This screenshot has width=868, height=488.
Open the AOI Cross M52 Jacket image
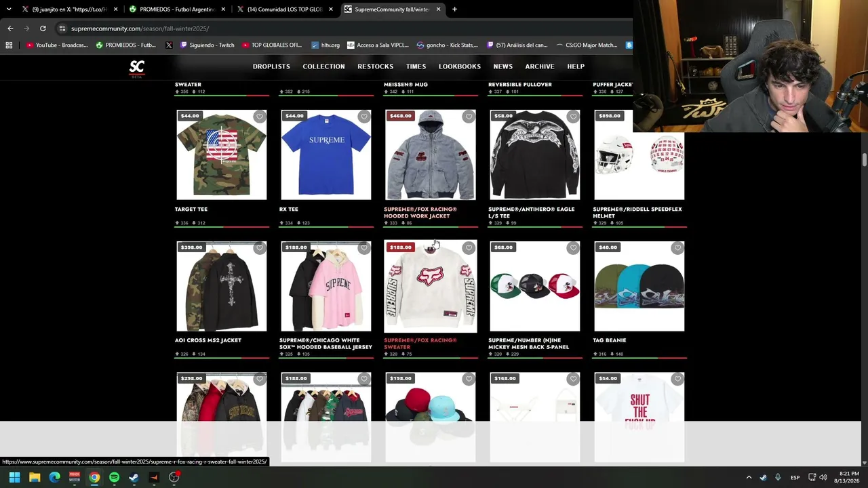tap(222, 286)
